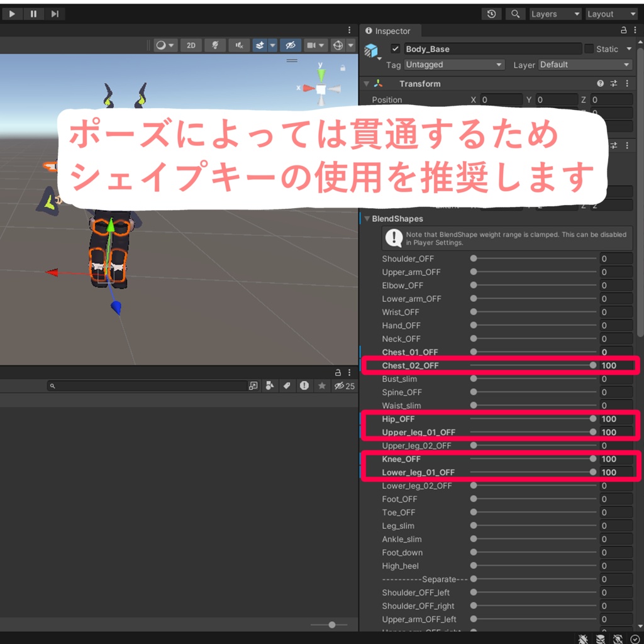Open the Layer Default dropdown
The width and height of the screenshot is (644, 644).
tap(585, 65)
